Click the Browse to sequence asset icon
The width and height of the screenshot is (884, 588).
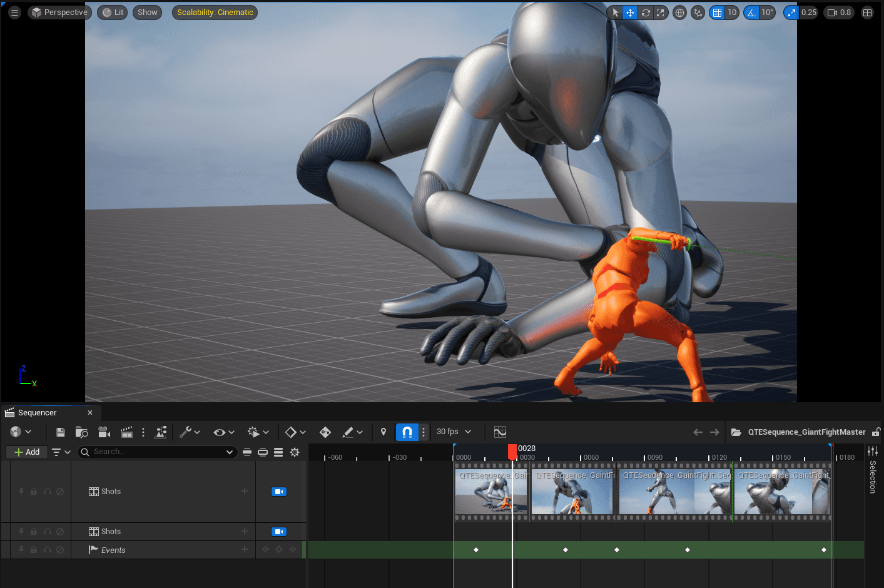point(81,432)
